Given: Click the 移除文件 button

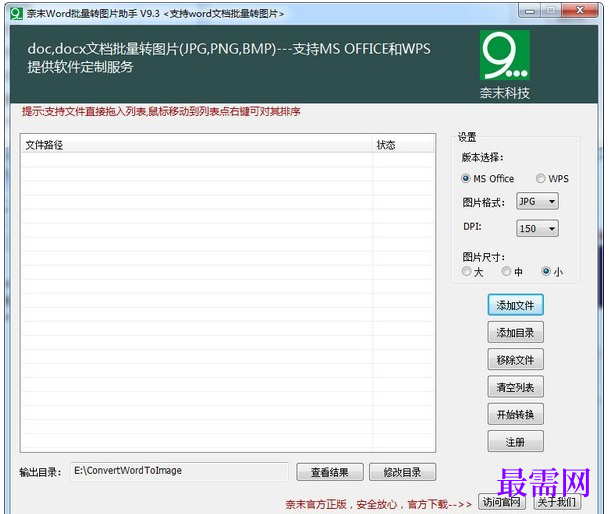Looking at the screenshot, I should [x=515, y=360].
